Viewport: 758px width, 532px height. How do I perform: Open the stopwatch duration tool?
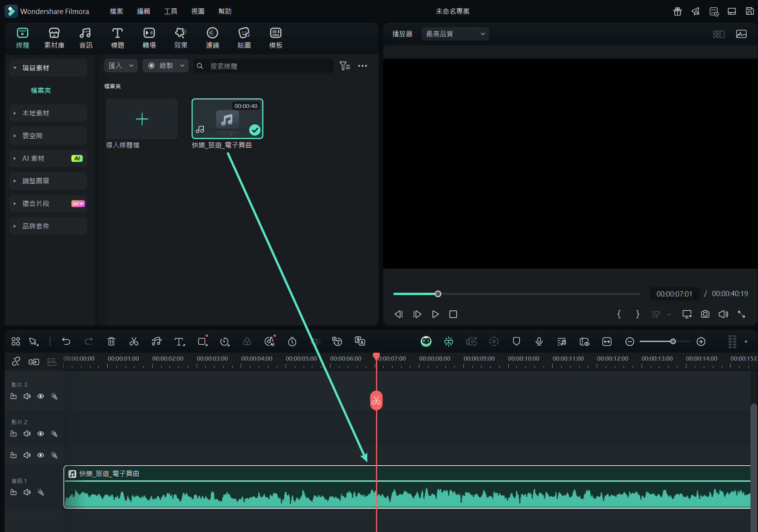point(292,341)
